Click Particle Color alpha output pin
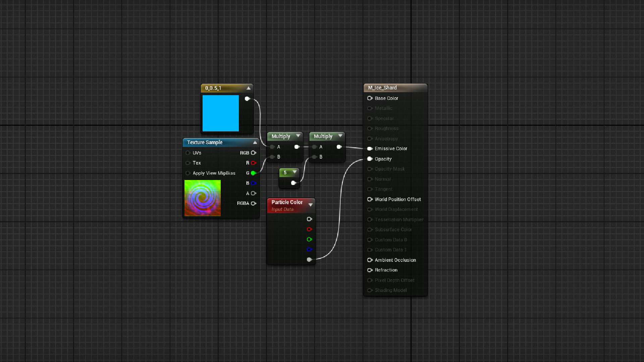This screenshot has width=644, height=362. coord(309,259)
